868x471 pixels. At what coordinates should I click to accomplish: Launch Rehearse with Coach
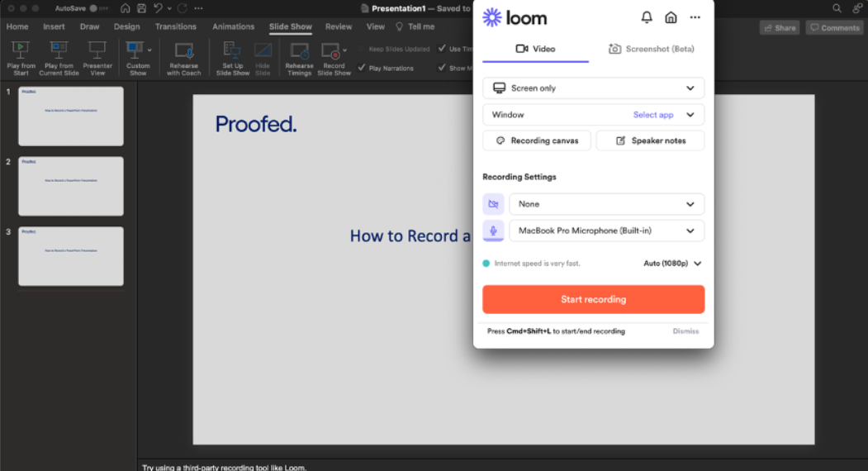click(x=183, y=51)
